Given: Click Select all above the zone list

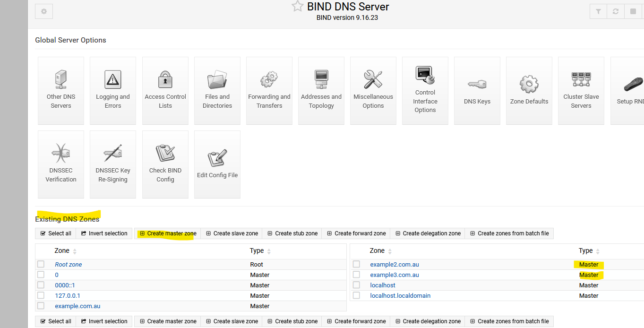Looking at the screenshot, I should tap(56, 233).
